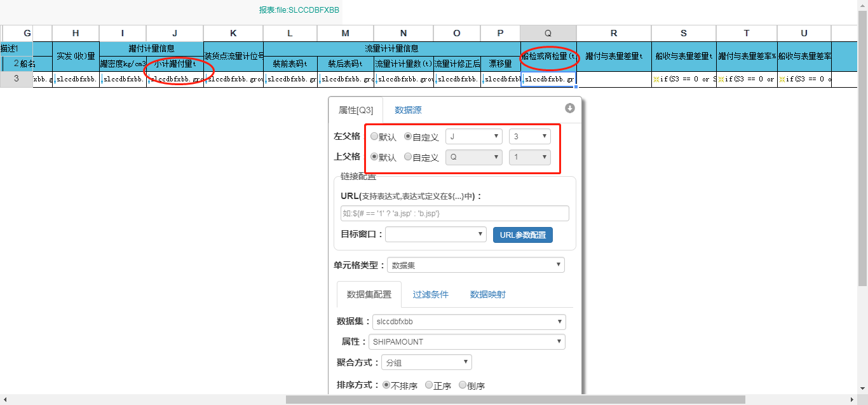Click the URL expression input field

click(454, 213)
